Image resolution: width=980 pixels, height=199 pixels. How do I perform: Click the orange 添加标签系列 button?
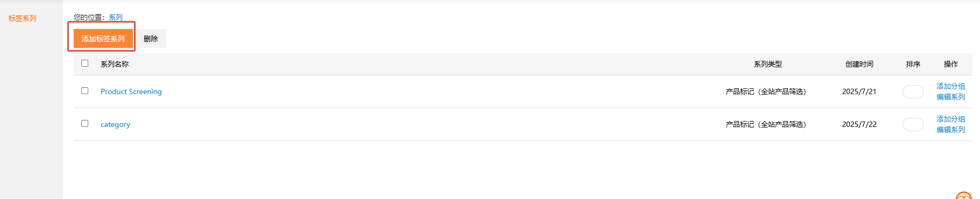coord(103,39)
